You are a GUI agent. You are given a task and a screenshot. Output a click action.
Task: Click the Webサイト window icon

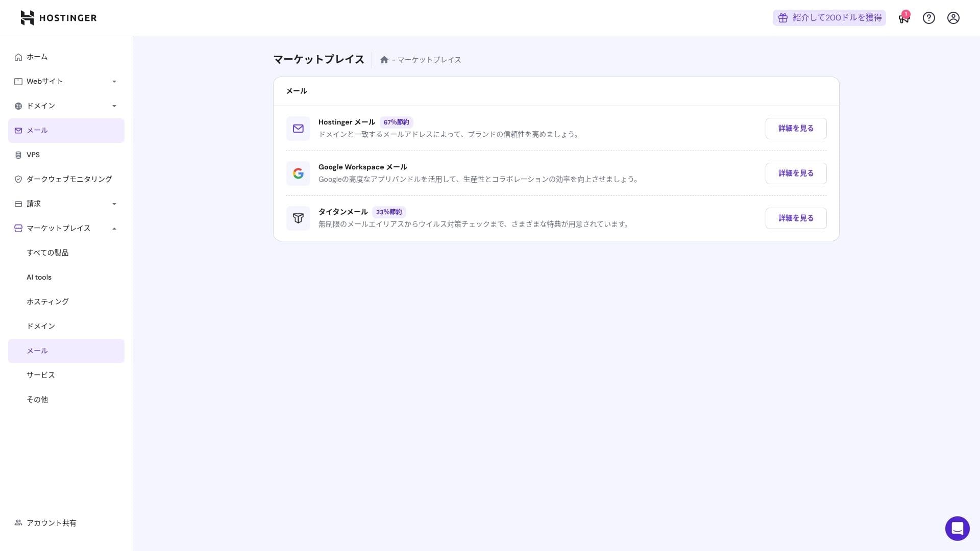click(18, 82)
